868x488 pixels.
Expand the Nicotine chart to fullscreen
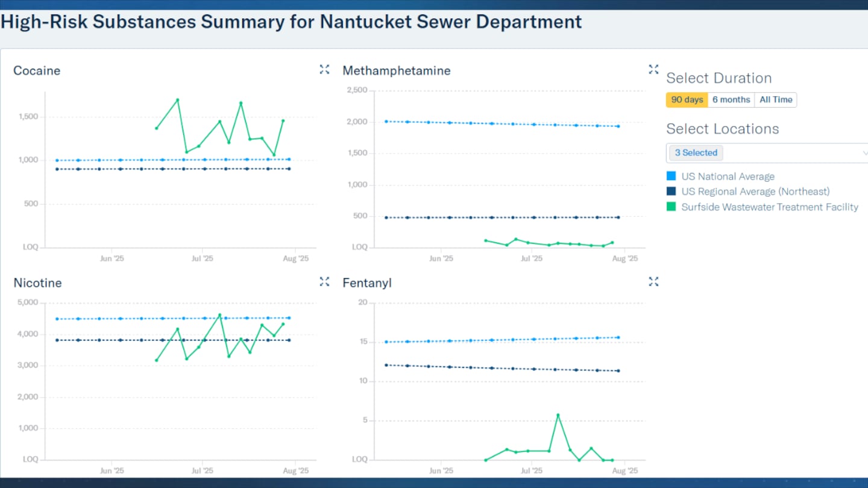[324, 281]
